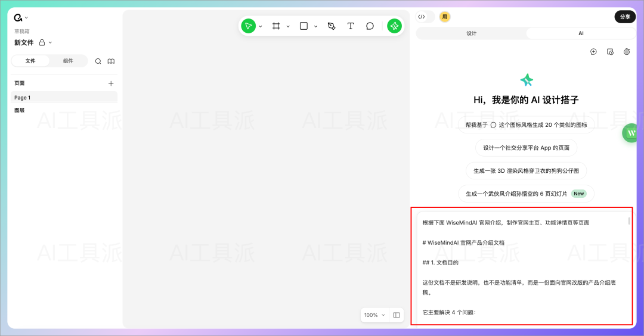Select the Move/cursor tool
This screenshot has width=644, height=336.
248,26
